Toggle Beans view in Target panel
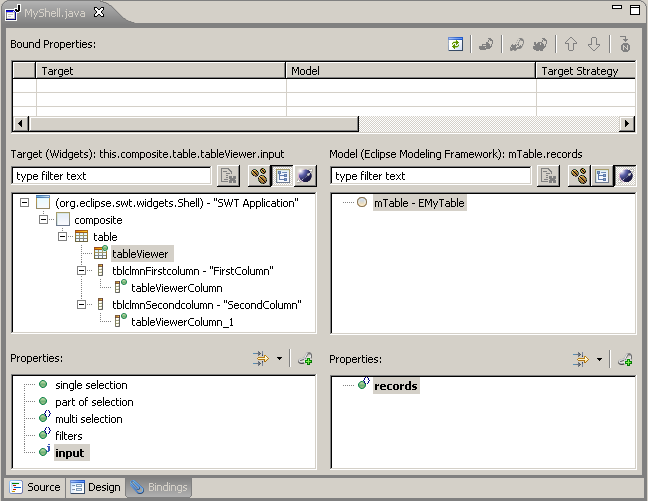Image resolution: width=648 pixels, height=501 pixels. (x=305, y=176)
